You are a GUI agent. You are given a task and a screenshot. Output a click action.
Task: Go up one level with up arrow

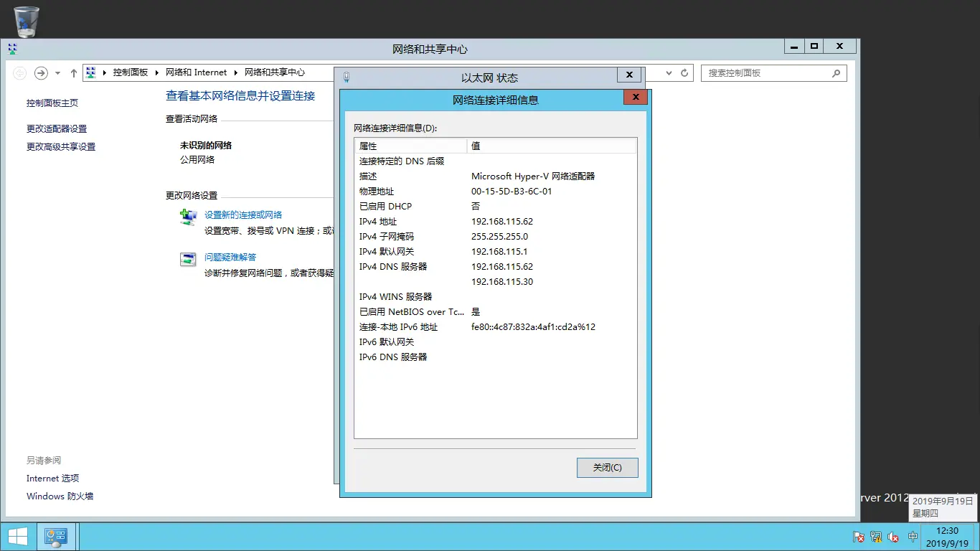coord(73,72)
